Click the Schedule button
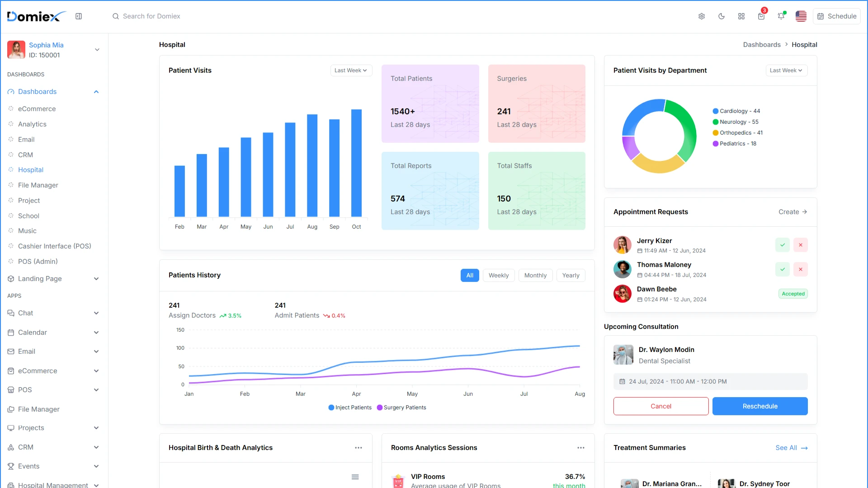 [x=837, y=16]
